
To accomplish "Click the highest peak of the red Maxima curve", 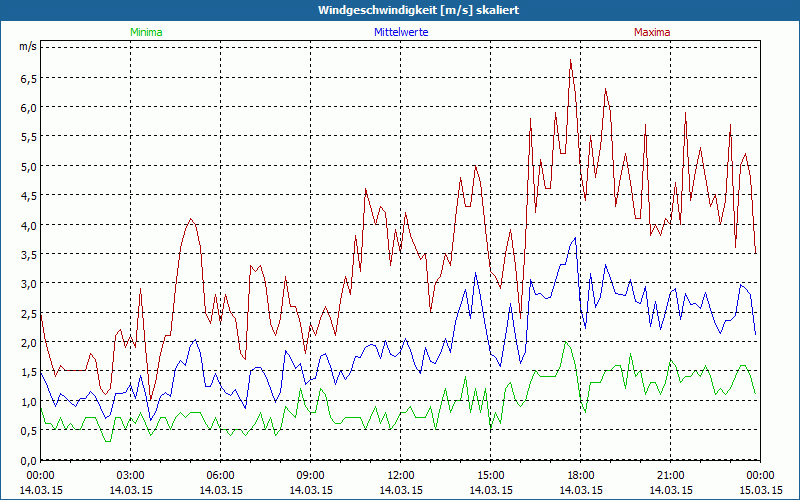I will (571, 60).
